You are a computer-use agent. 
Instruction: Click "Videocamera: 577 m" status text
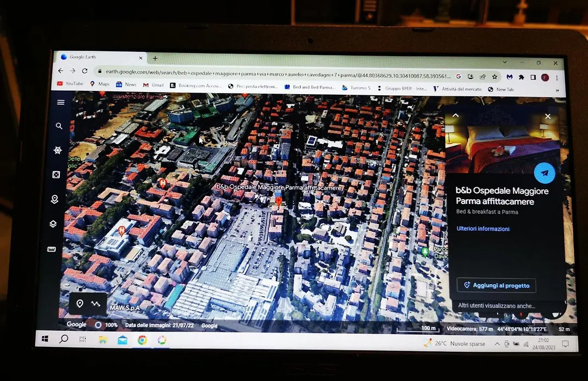tap(470, 329)
